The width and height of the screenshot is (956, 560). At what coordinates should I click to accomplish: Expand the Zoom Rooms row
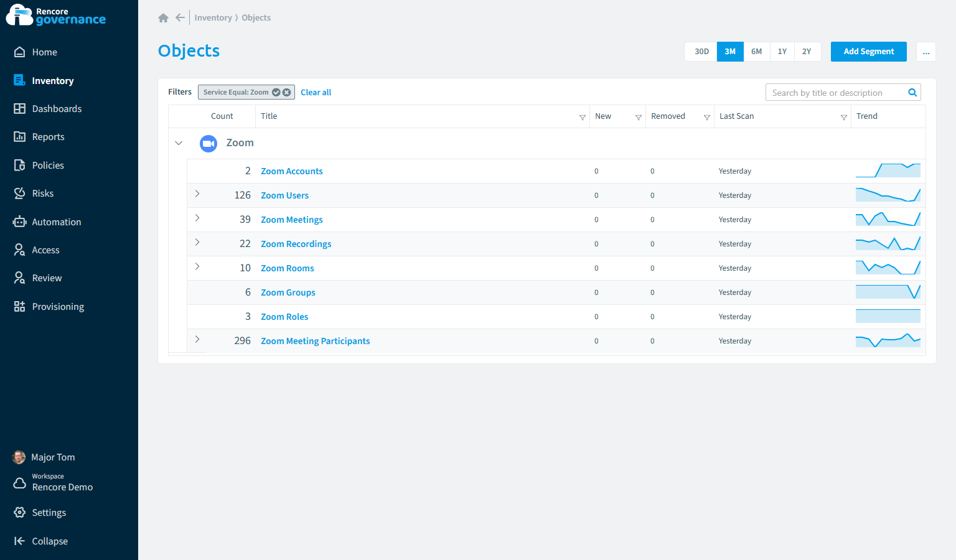[197, 266]
